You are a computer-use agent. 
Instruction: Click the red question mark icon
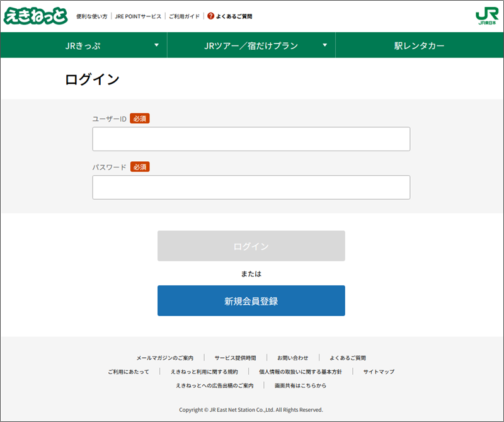click(x=210, y=16)
